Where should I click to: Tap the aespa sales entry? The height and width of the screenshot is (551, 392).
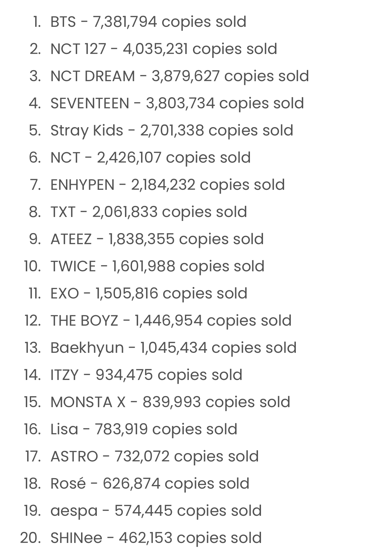156,511
